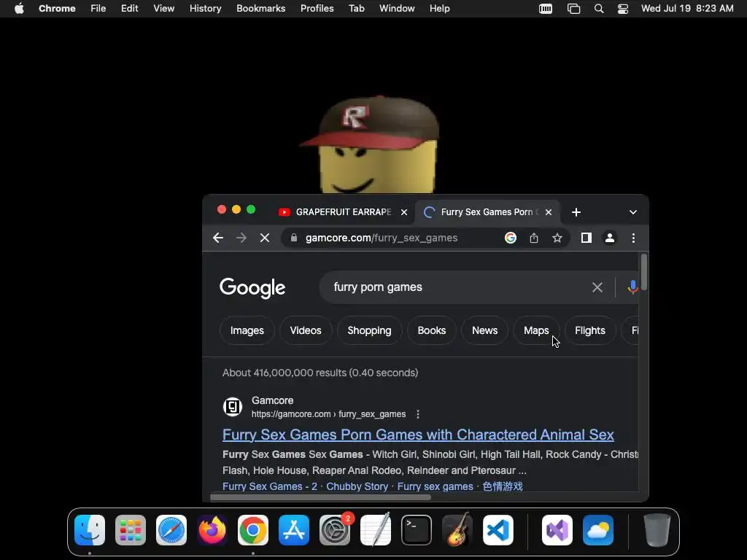This screenshot has height=560, width=747.
Task: Choose the Flights filter chip
Action: pyautogui.click(x=589, y=330)
